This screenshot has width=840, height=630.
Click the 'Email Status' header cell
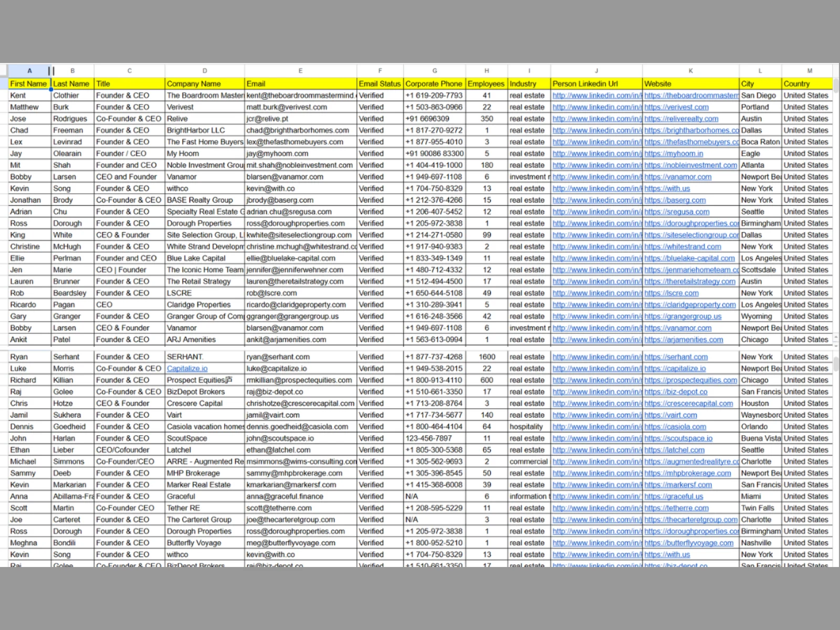[x=380, y=83]
